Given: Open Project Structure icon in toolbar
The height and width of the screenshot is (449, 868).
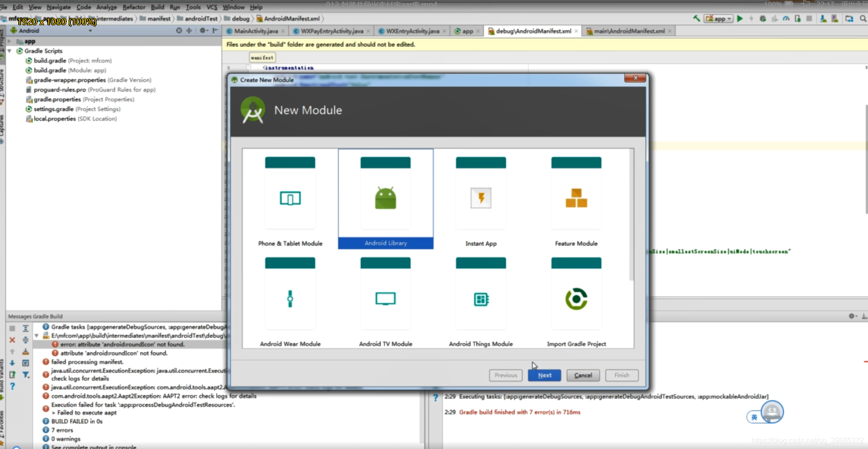Looking at the screenshot, I should (849, 18).
